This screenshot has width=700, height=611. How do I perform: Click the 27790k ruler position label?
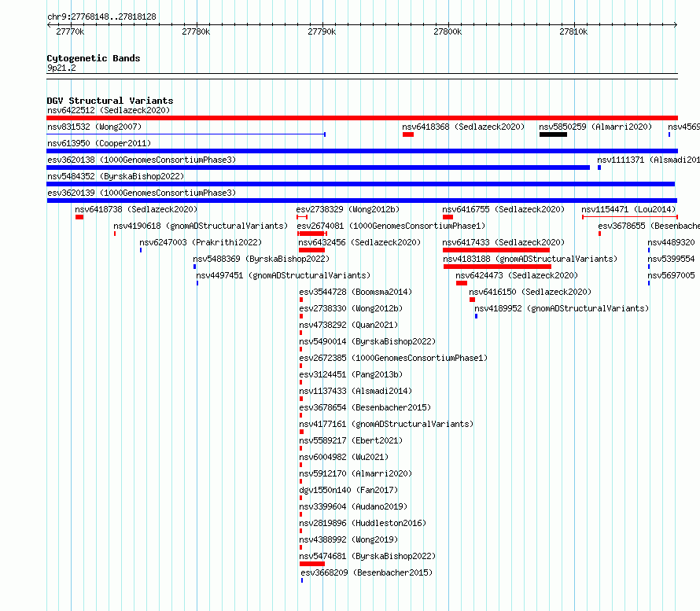tap(322, 31)
